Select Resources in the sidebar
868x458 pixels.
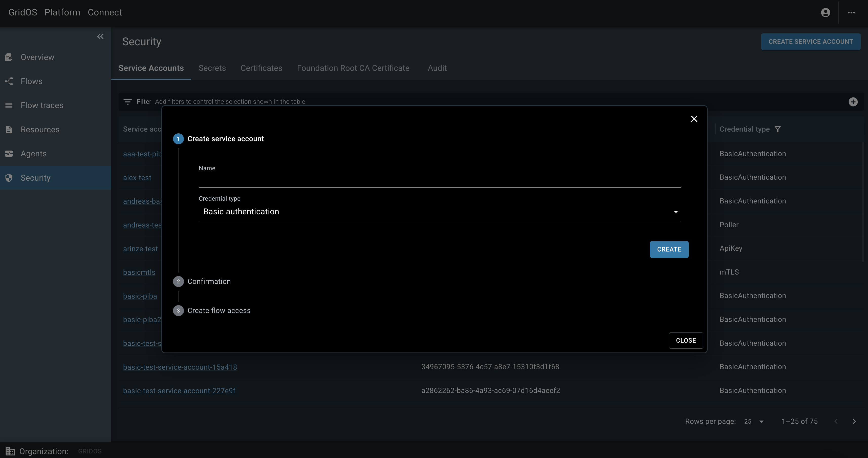[56, 129]
